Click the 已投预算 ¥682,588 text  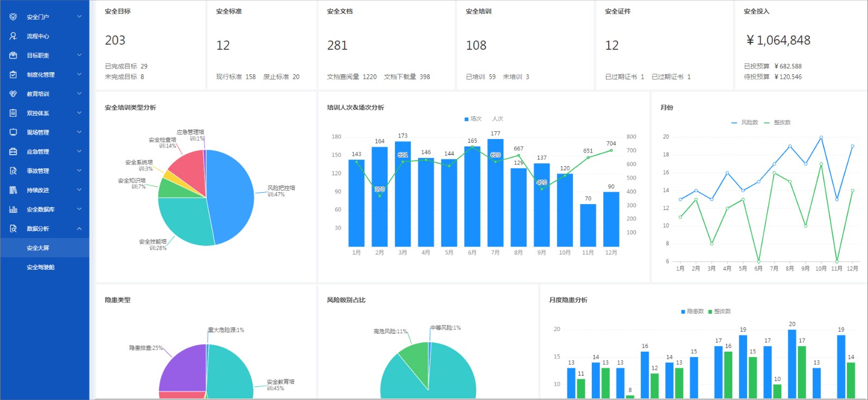773,66
